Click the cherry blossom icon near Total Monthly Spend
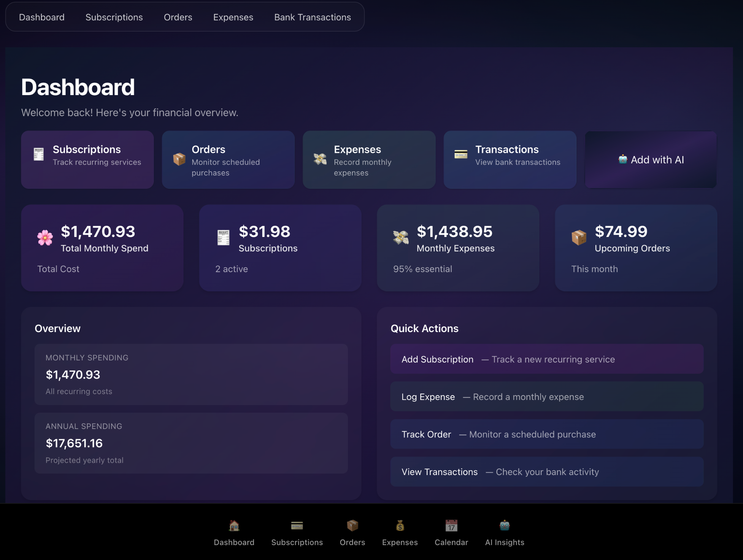This screenshot has width=743, height=560. click(45, 237)
